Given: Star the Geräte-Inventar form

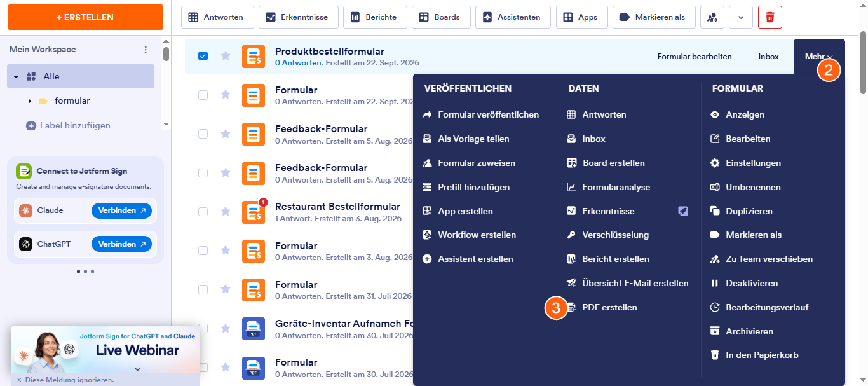Looking at the screenshot, I should tap(226, 328).
